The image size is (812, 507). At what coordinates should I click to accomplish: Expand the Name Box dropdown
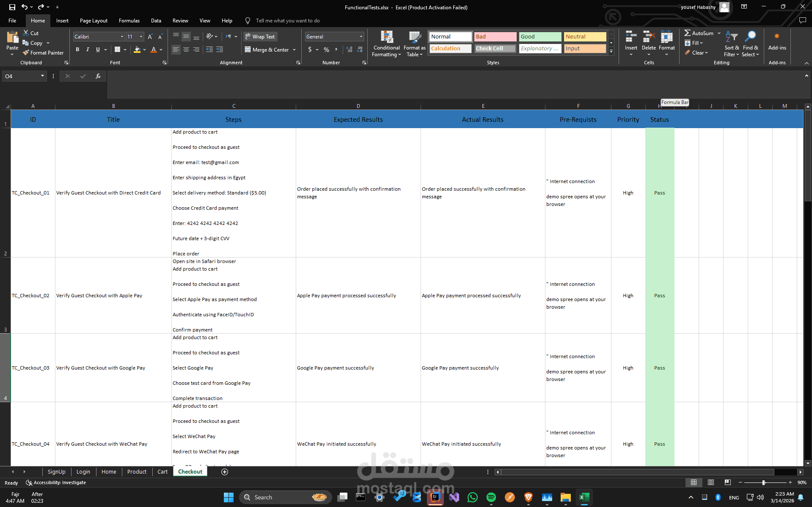click(42, 76)
